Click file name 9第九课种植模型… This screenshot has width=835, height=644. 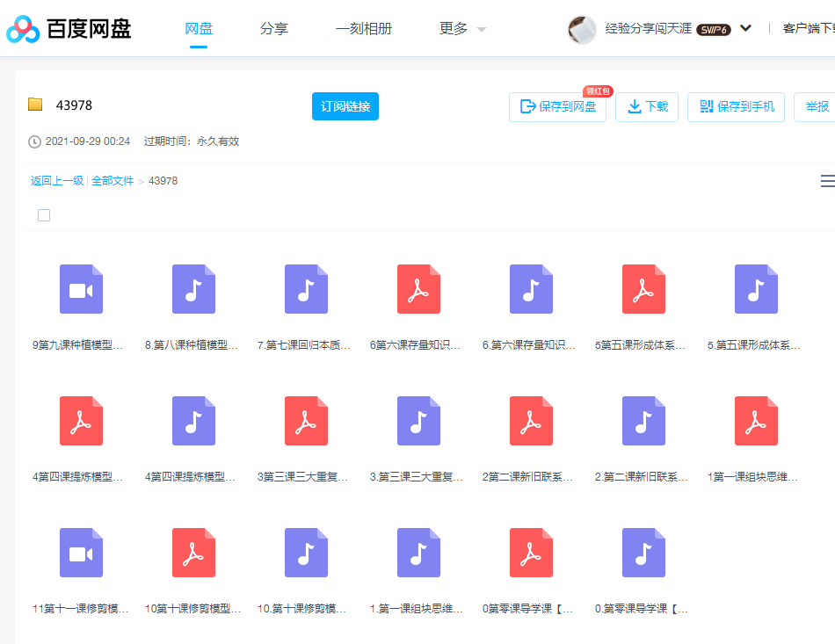[x=77, y=345]
